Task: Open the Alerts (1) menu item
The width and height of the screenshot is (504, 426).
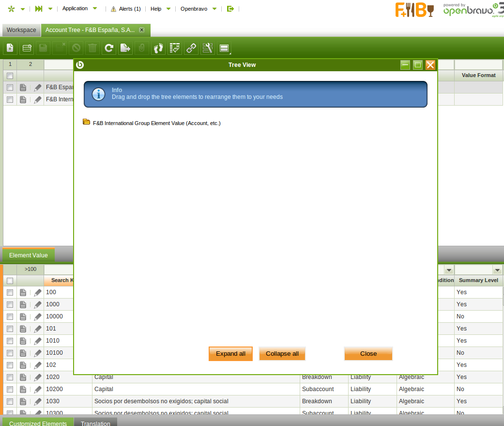Action: [x=126, y=9]
